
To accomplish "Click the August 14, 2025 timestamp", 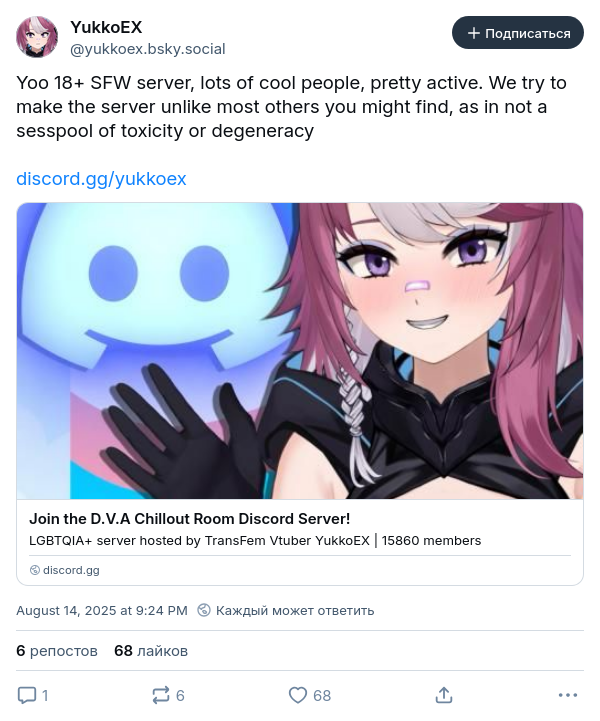I will click(102, 611).
